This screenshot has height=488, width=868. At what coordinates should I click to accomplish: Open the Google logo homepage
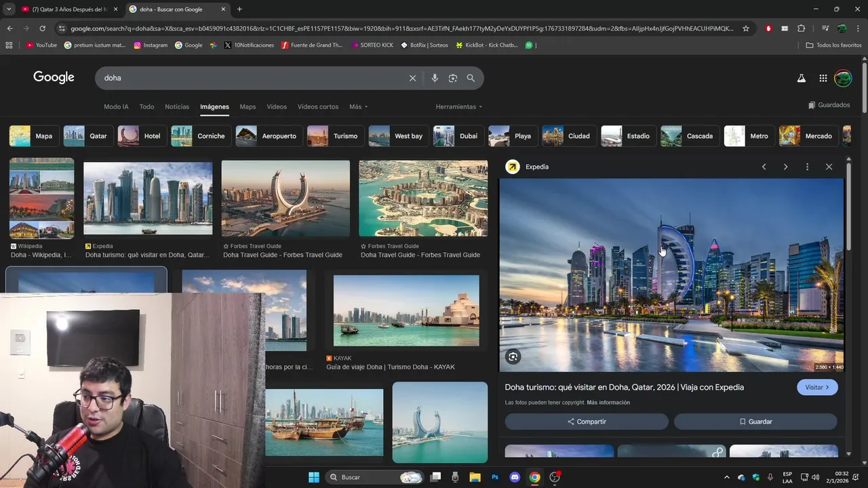click(x=54, y=77)
